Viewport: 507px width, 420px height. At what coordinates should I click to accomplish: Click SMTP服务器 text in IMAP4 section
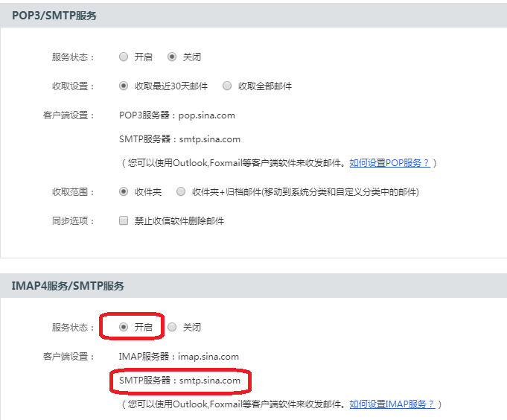[x=179, y=381]
